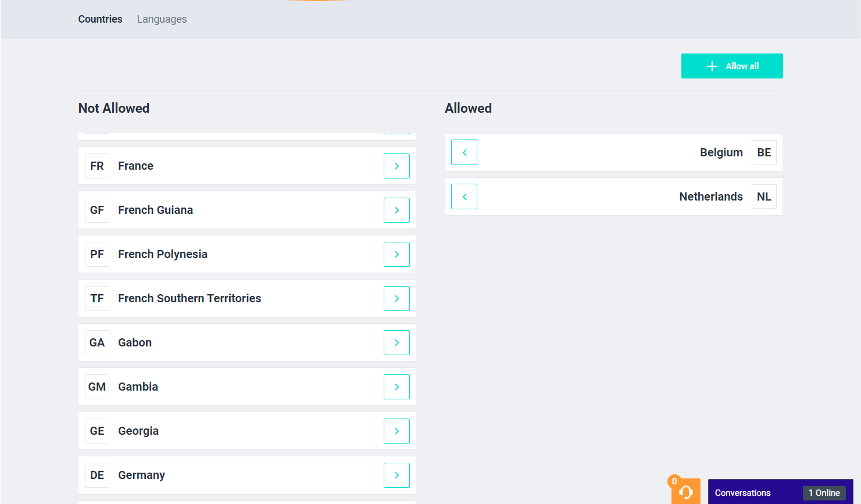Allow Gambia using its chevron button

point(396,387)
